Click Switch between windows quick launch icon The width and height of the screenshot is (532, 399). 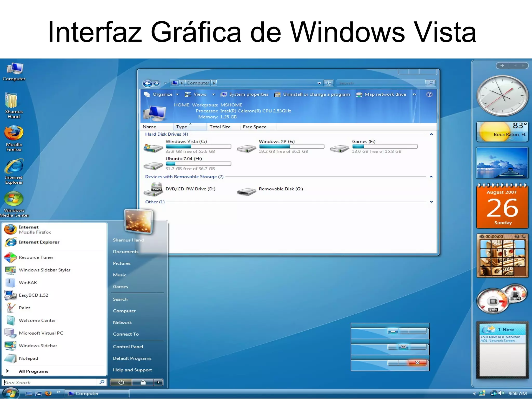pos(39,394)
